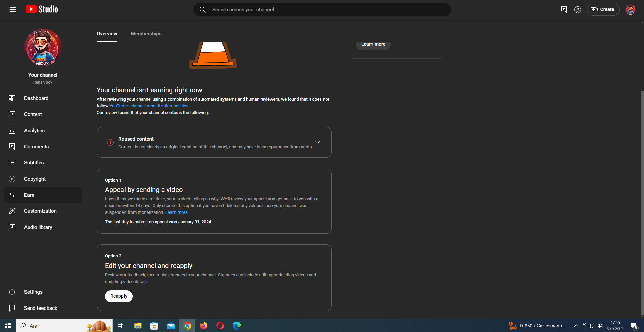Switch to the Memberships tab

(x=146, y=34)
